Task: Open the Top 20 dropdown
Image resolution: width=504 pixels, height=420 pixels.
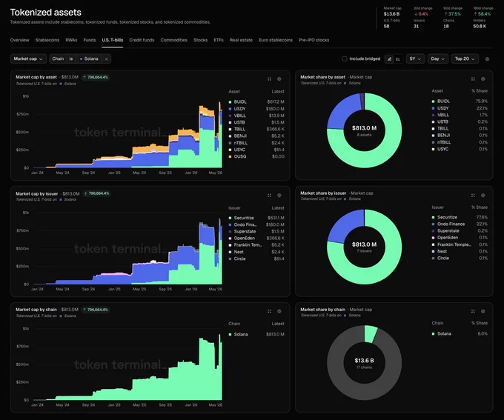Action: pos(465,59)
